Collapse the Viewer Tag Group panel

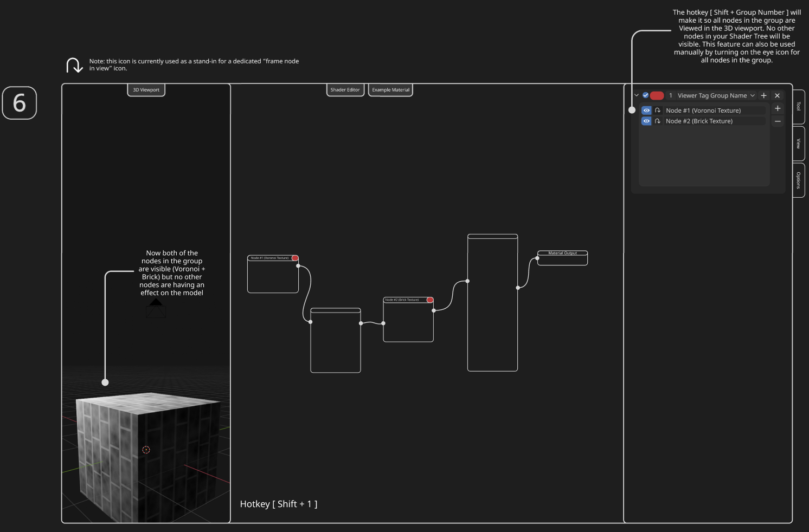pos(637,96)
